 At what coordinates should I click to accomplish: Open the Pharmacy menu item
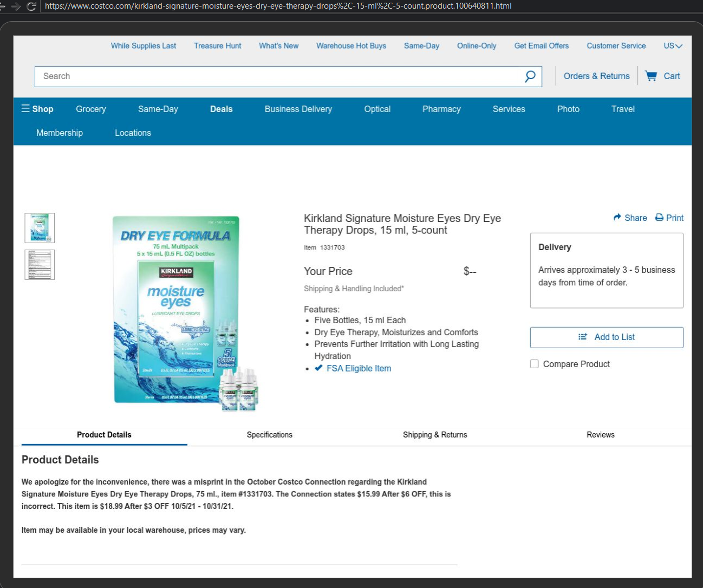point(441,109)
